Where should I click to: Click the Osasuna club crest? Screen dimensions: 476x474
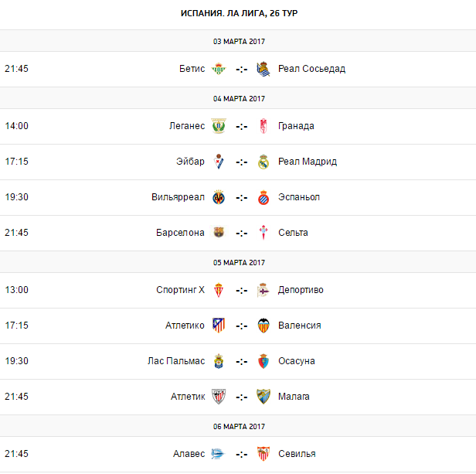click(263, 361)
